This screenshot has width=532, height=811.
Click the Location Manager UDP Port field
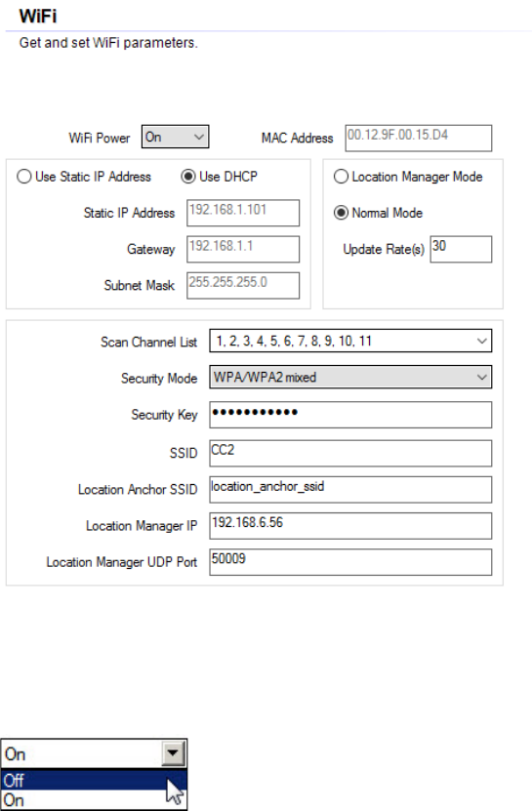point(350,562)
